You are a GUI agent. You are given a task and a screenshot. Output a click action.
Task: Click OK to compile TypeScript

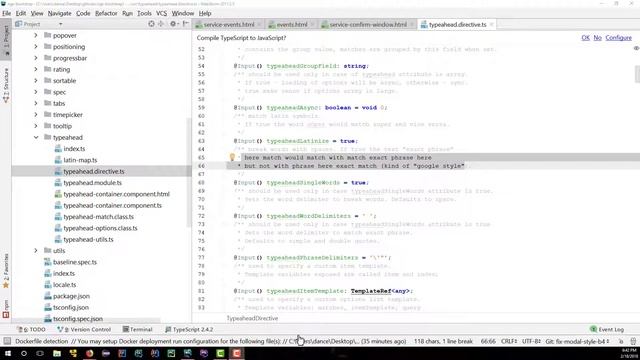coord(585,38)
